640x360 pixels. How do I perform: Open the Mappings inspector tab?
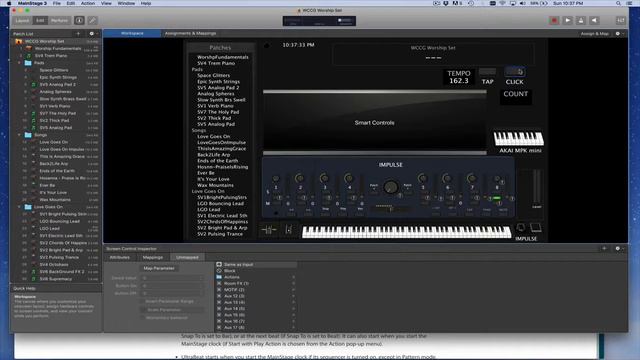pyautogui.click(x=153, y=257)
